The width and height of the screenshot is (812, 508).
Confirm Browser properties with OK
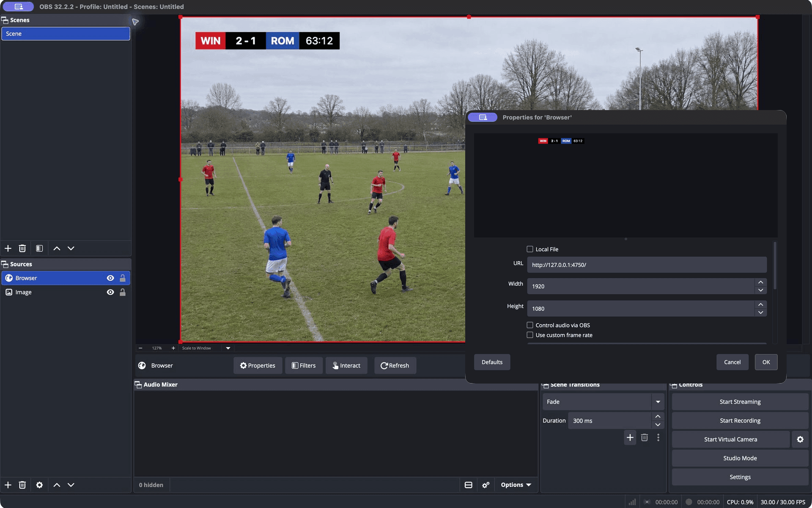tap(766, 362)
